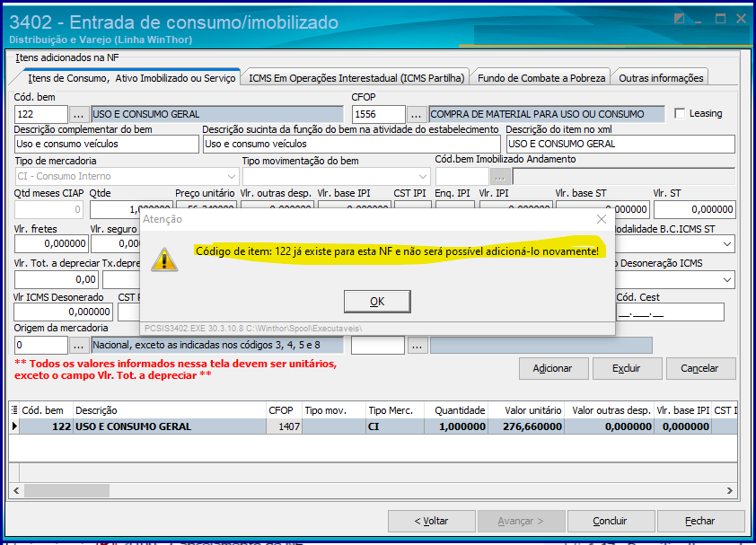Toggle the Leasing checkbox
Screen dimensions: 756x545
pos(680,113)
